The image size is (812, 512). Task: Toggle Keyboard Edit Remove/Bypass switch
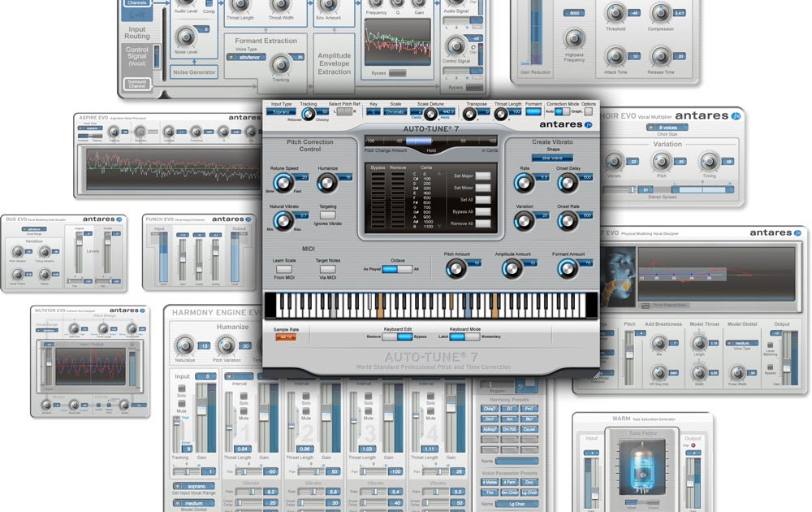tap(397, 336)
